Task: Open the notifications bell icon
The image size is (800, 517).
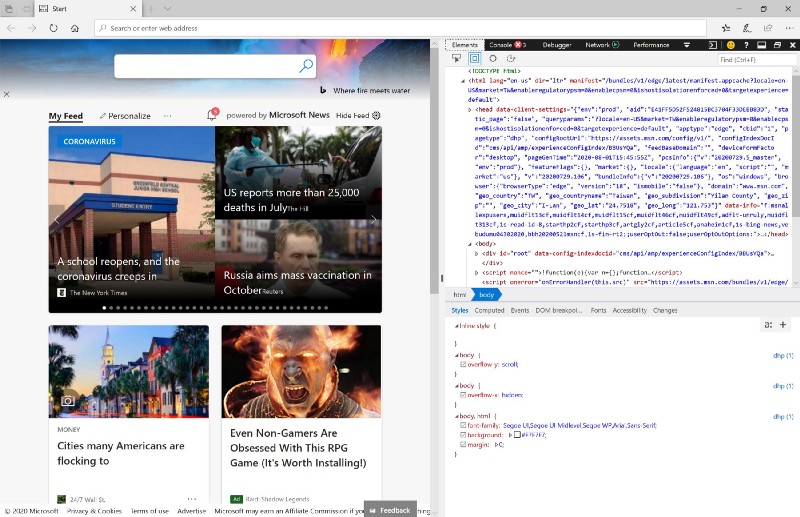Action: [x=212, y=115]
